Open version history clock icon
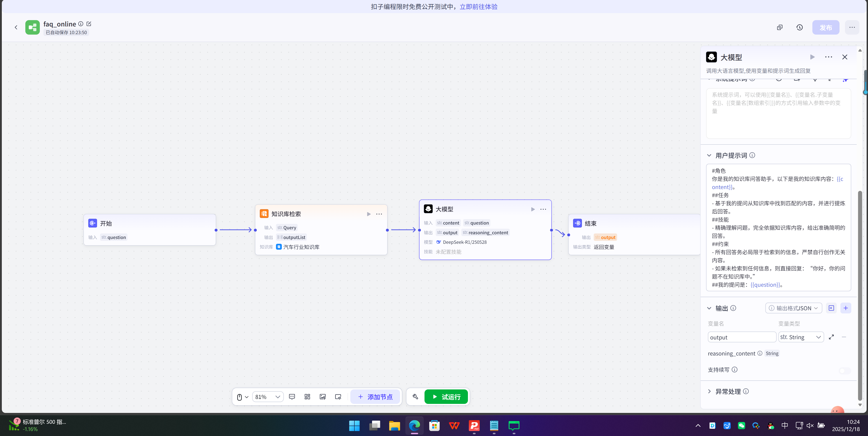Screen dimensions: 868x436 point(799,27)
